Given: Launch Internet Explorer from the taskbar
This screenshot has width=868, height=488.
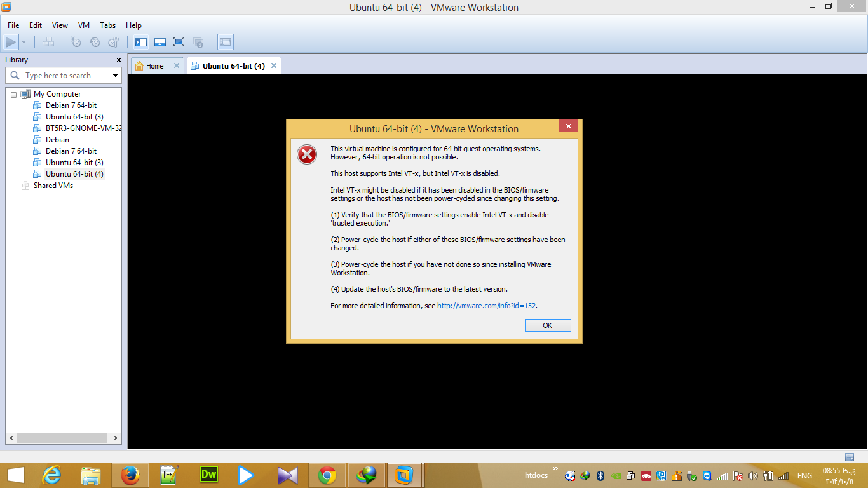Looking at the screenshot, I should (x=51, y=475).
